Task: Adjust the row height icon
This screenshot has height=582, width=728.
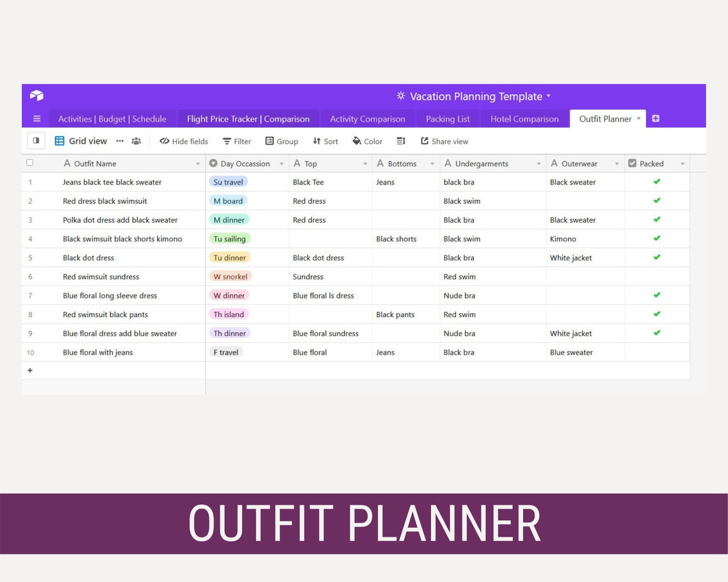Action: pos(401,141)
